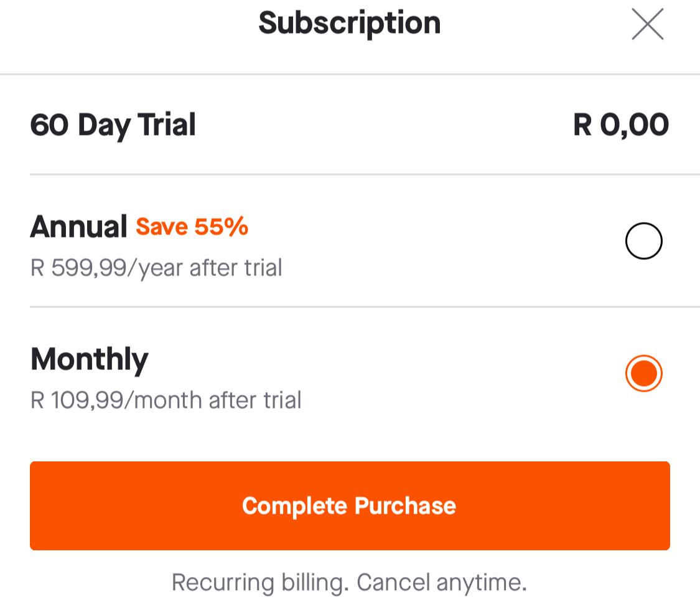Click the R 0,00 trial price
The image size is (700, 610).
pyautogui.click(x=620, y=125)
